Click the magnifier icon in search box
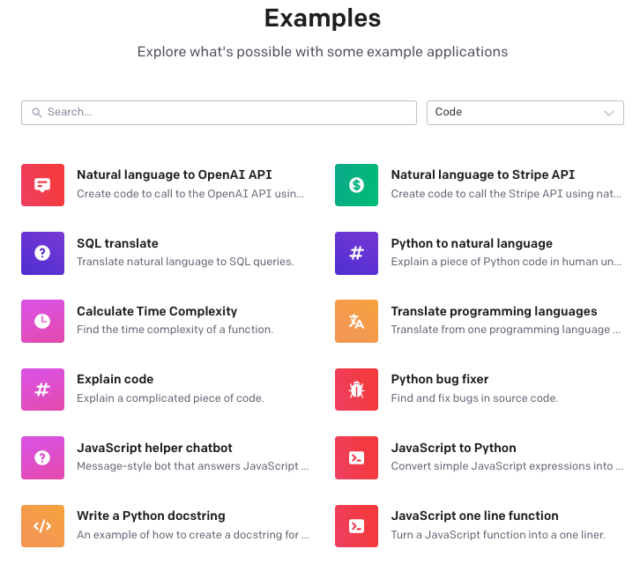 coord(37,112)
